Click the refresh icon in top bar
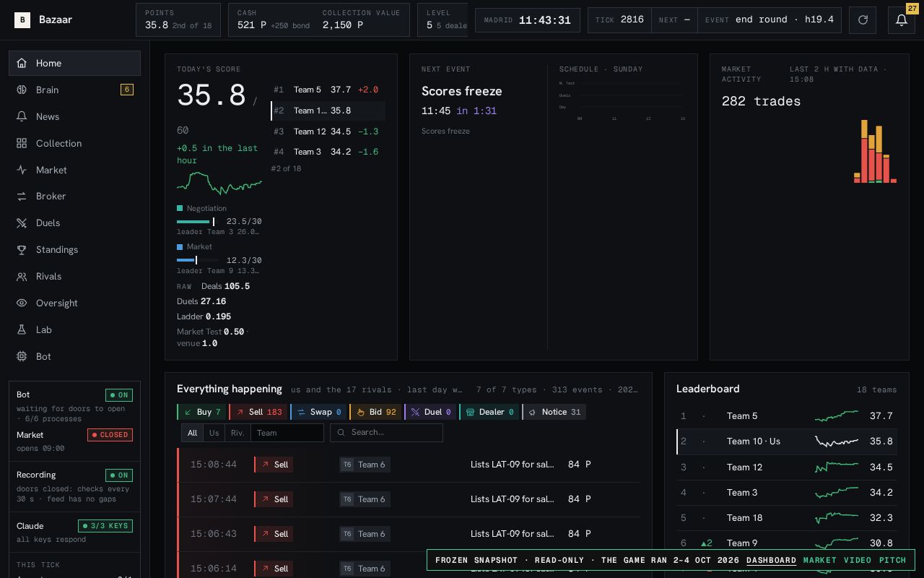The width and height of the screenshot is (924, 578). [863, 20]
